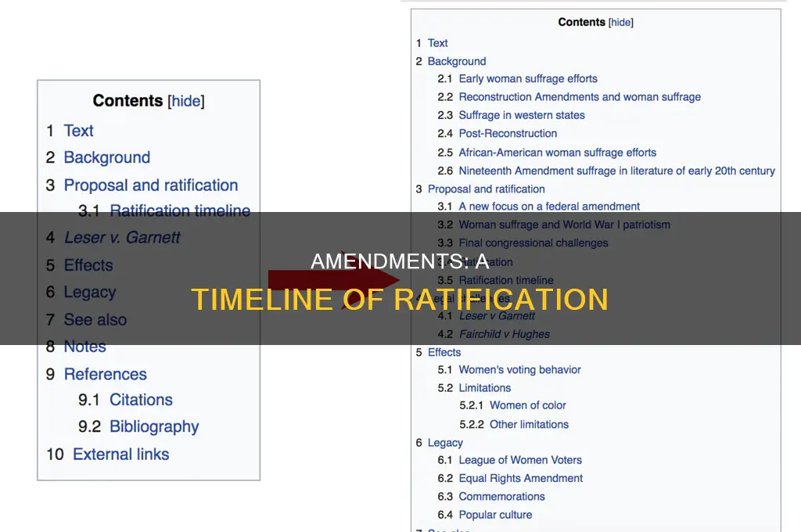Hide the left Contents box
The height and width of the screenshot is (532, 801).
185,101
